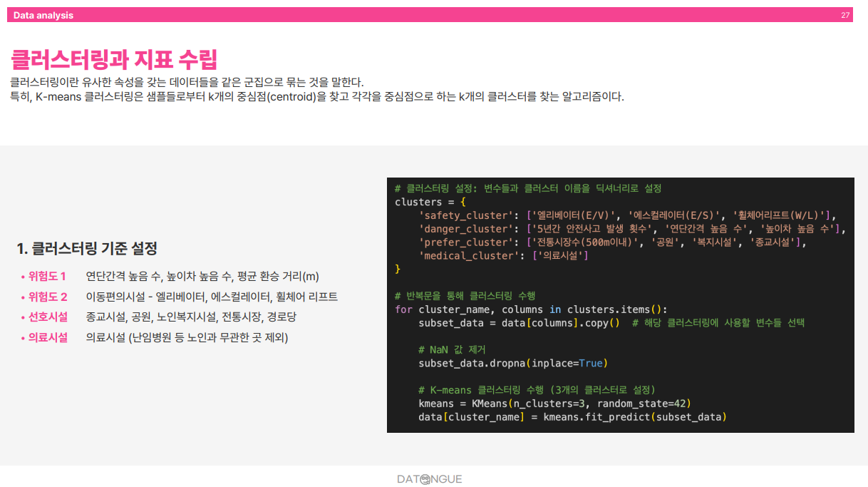Click the '엘리베이터(E/V)' string in the code
This screenshot has width=868, height=487.
574,215
